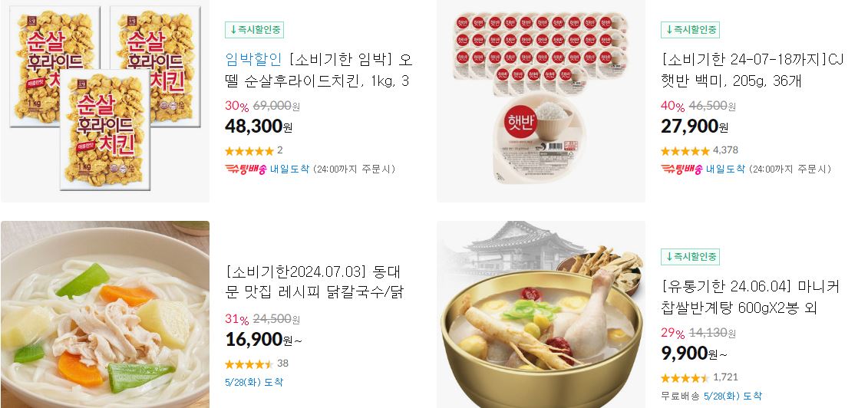
Task: Open the chicken kalguksu noodle photo
Action: [x=104, y=314]
